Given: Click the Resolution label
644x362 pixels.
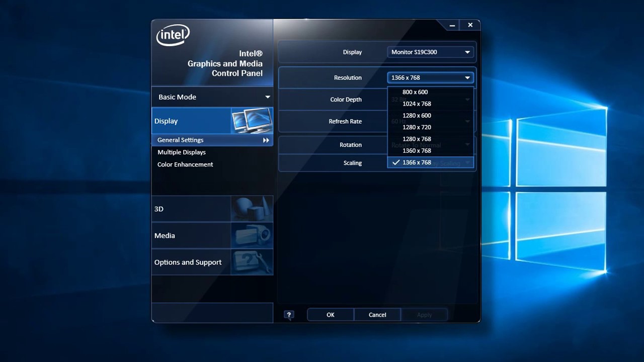Looking at the screenshot, I should pyautogui.click(x=348, y=78).
